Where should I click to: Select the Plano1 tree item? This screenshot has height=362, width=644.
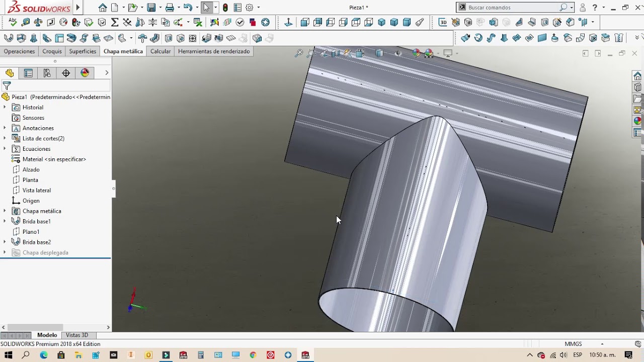coord(31,232)
